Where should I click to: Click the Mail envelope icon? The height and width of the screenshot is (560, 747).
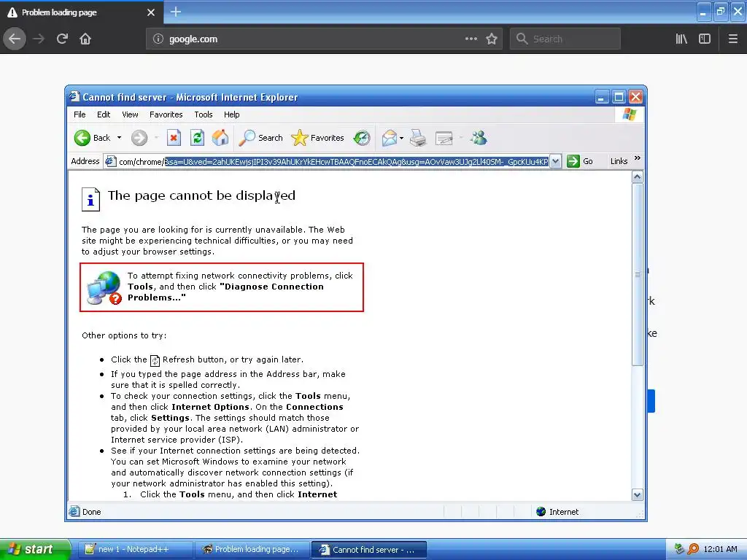pyautogui.click(x=390, y=138)
